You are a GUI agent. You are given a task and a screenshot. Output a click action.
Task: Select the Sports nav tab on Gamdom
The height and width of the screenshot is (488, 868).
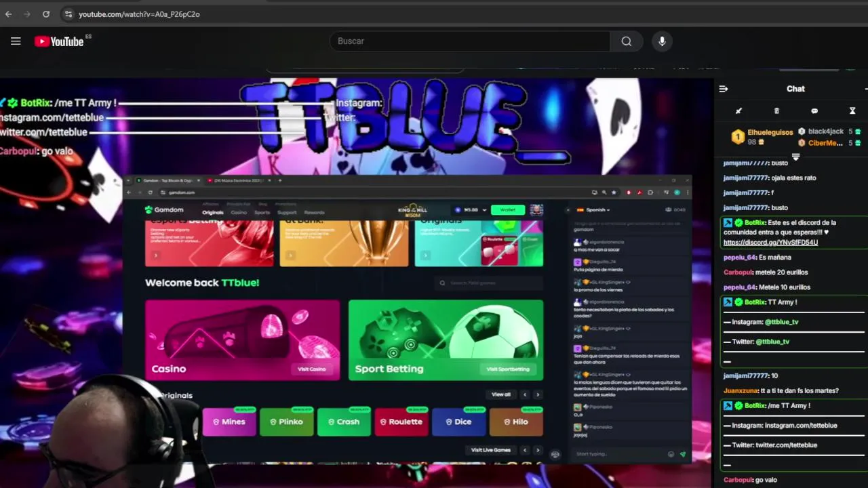click(262, 212)
